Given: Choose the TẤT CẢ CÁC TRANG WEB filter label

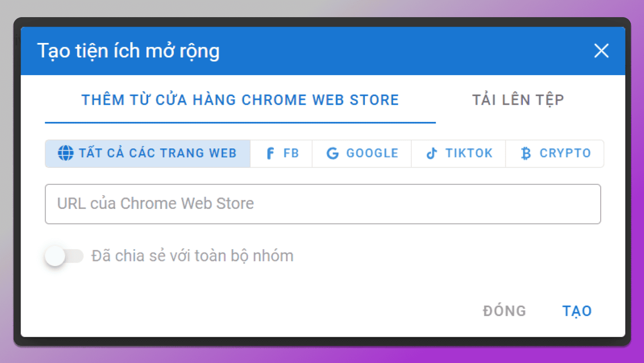Looking at the screenshot, I should click(x=158, y=153).
